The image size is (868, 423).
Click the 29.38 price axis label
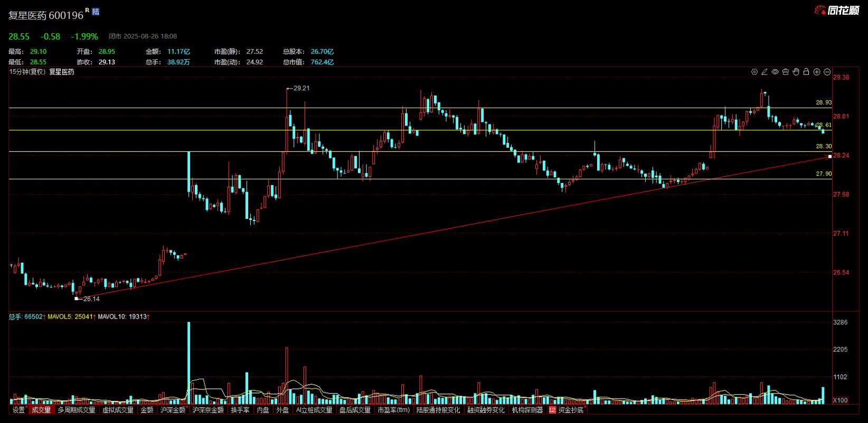[x=841, y=78]
